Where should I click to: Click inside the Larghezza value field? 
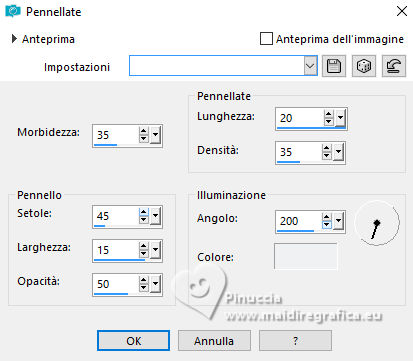(x=116, y=250)
